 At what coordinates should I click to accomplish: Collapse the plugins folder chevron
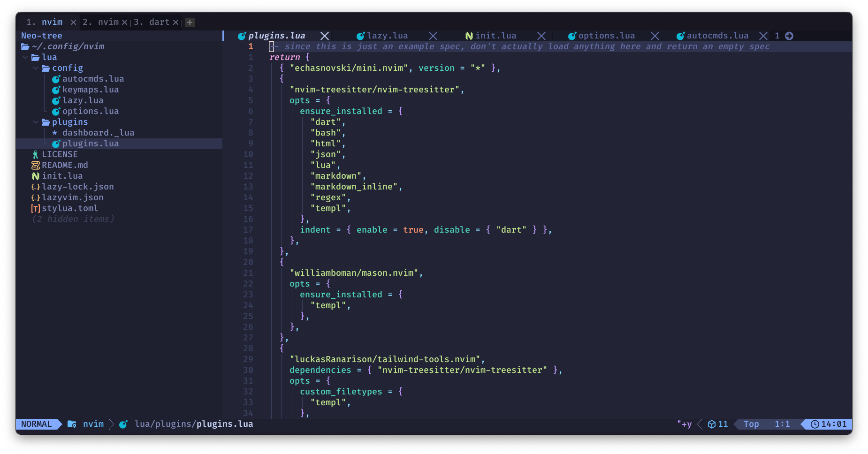pos(36,122)
